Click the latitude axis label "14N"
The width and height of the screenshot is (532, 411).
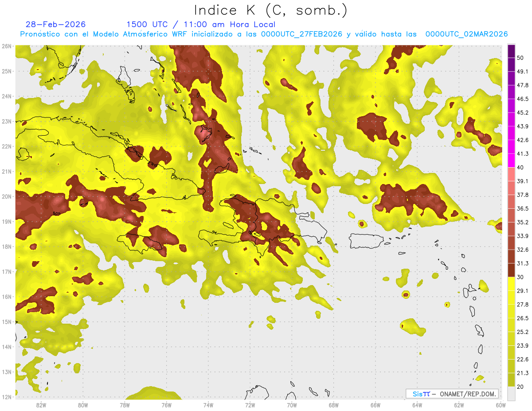7,347
